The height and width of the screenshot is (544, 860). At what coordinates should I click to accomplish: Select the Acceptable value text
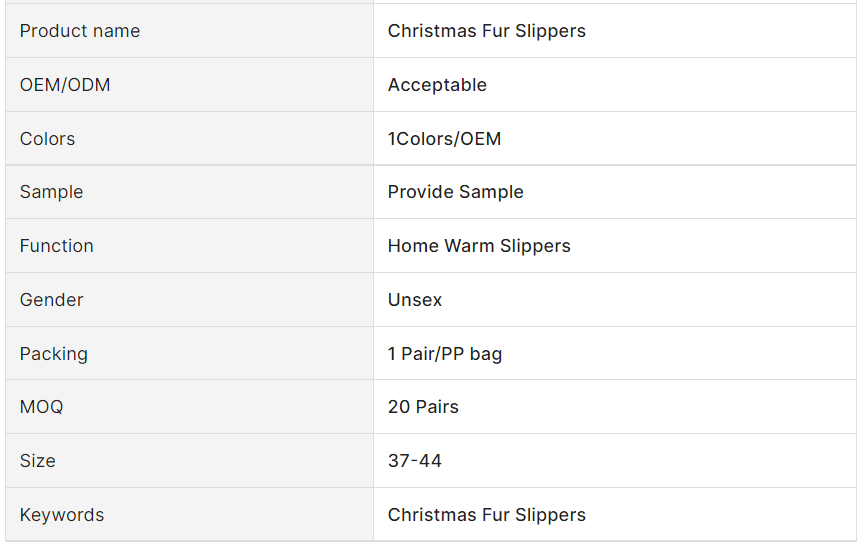coord(437,85)
